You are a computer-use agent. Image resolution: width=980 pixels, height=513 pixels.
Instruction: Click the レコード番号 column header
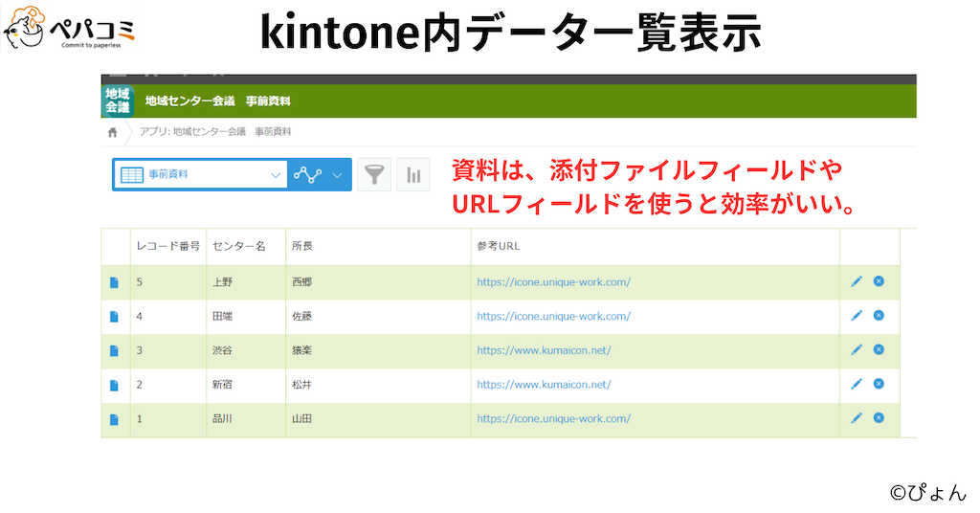click(168, 246)
